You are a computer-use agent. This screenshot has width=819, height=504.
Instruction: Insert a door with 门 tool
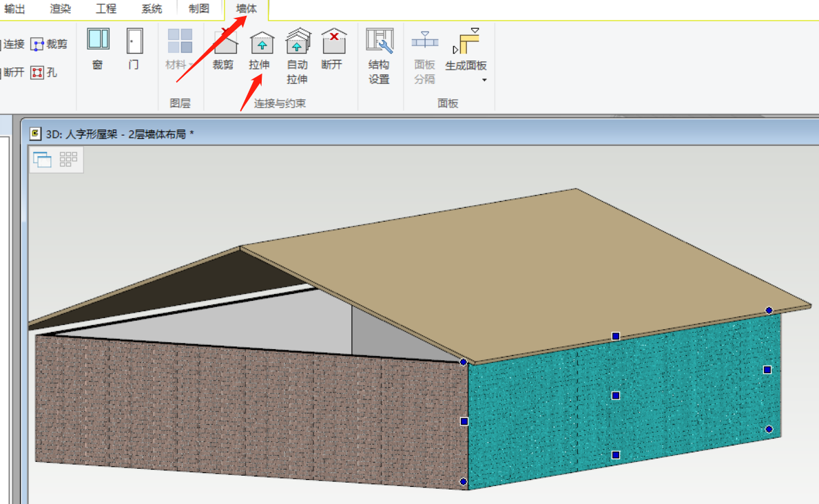click(x=134, y=49)
